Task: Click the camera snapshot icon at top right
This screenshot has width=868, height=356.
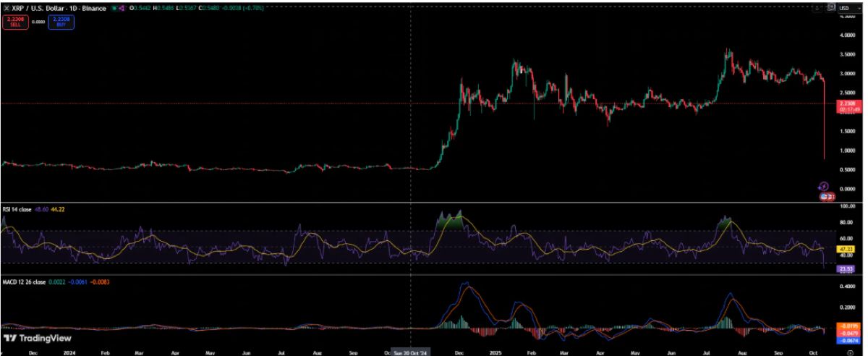Action: [x=831, y=7]
